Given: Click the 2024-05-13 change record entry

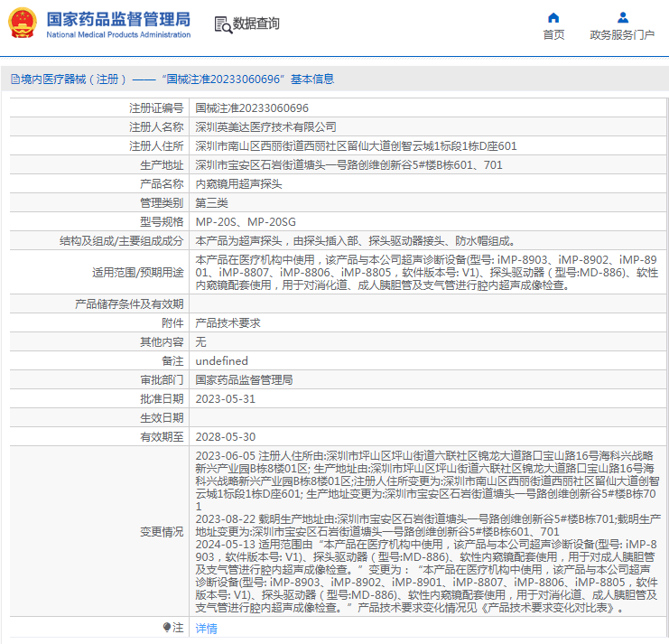Looking at the screenshot, I should point(426,575).
